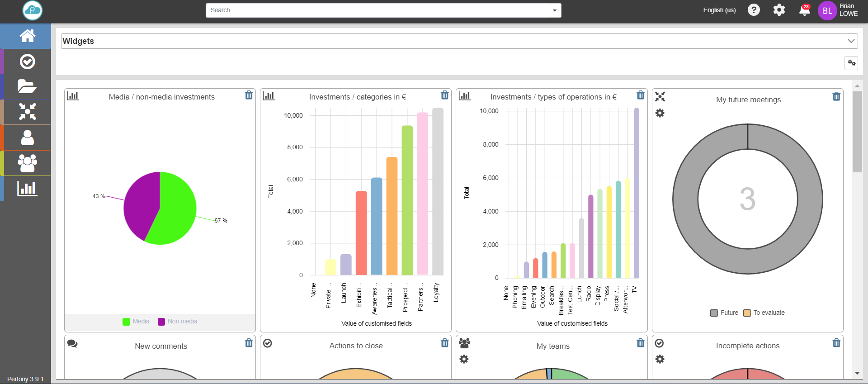868x384 pixels.
Task: Open the folder icon in the sidebar
Action: pyautogui.click(x=27, y=86)
